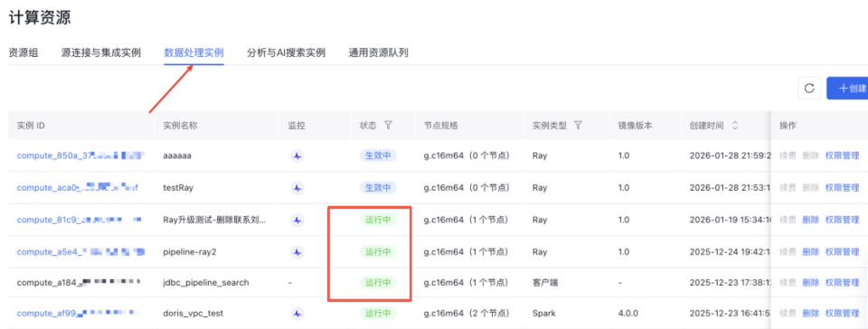Click the 创建 button
The image size is (868, 329).
pyautogui.click(x=847, y=89)
